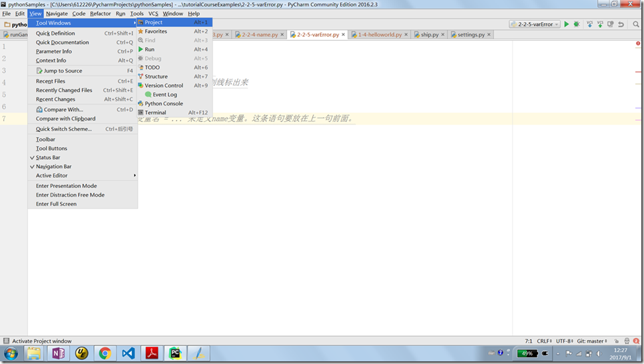Image resolution: width=644 pixels, height=364 pixels.
Task: Toggle the Status Bar checked option
Action: click(83, 157)
